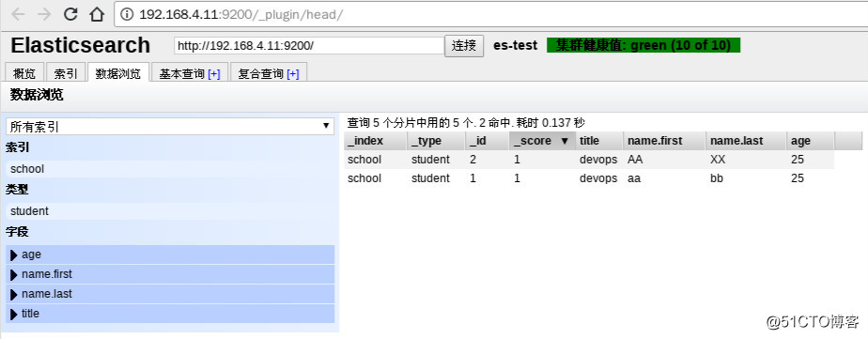Click the Elasticsearch header title
Screen dimensions: 868x339
pos(80,45)
